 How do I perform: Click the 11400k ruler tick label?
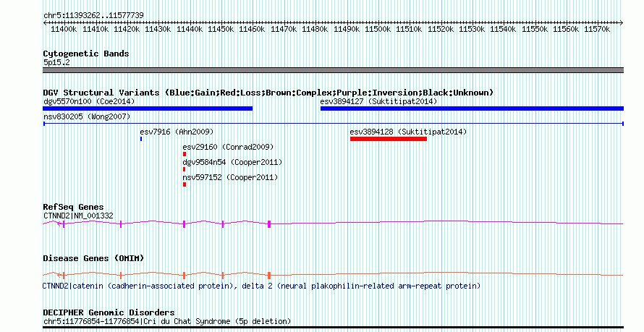pyautogui.click(x=64, y=30)
